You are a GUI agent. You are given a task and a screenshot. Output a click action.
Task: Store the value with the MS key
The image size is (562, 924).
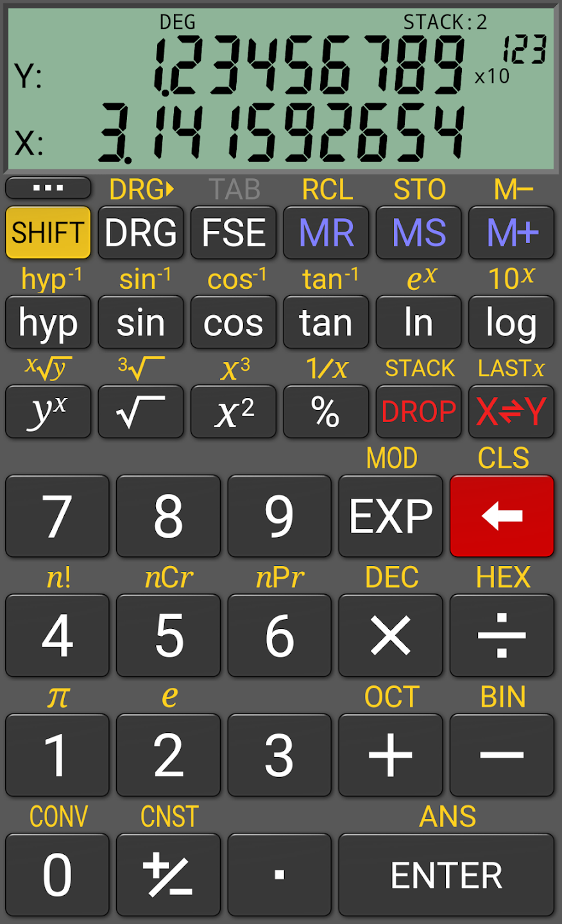[x=418, y=232]
